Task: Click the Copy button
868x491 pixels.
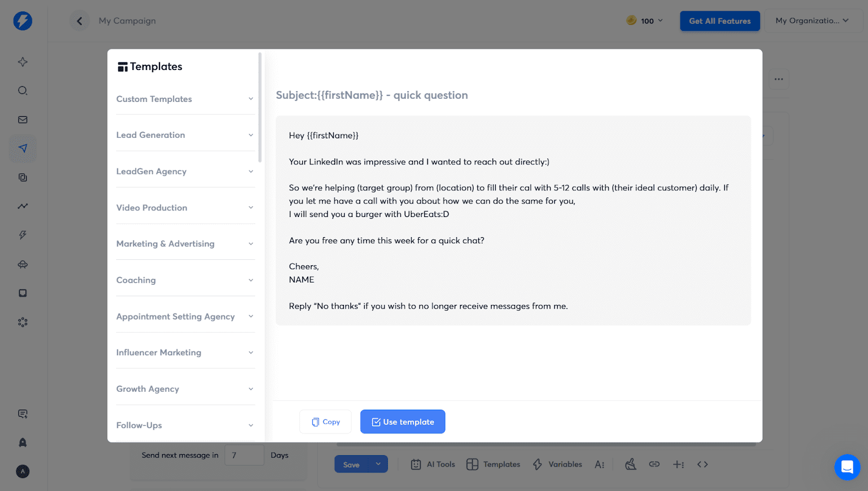Action: pos(325,422)
